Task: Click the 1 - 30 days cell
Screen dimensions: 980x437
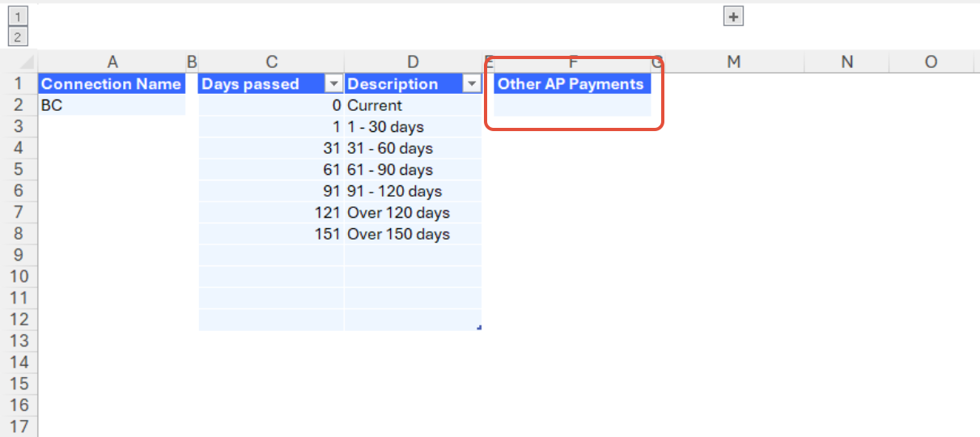Action: (x=413, y=127)
